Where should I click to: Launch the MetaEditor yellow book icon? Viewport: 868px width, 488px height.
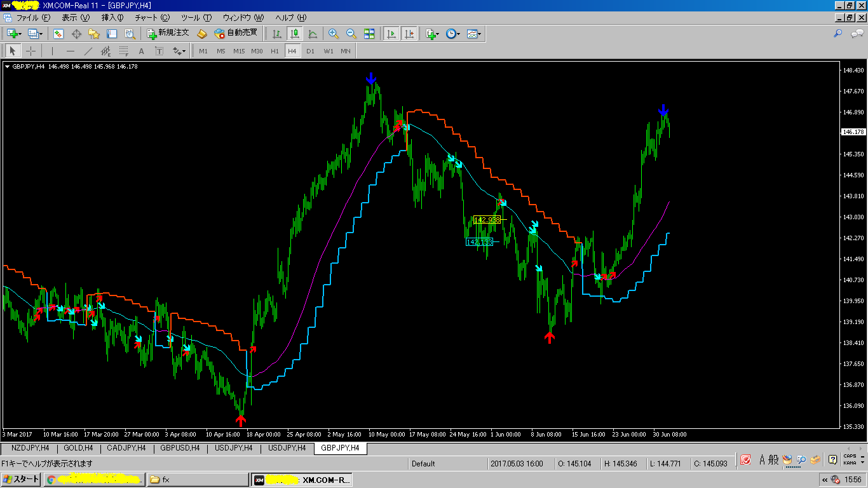tap(202, 34)
